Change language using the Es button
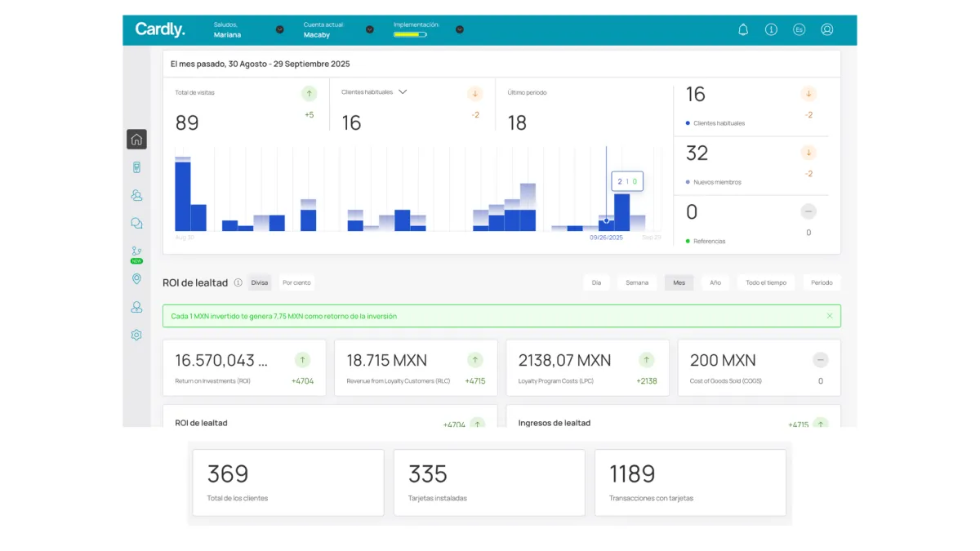The image size is (980, 551). pyautogui.click(x=799, y=29)
